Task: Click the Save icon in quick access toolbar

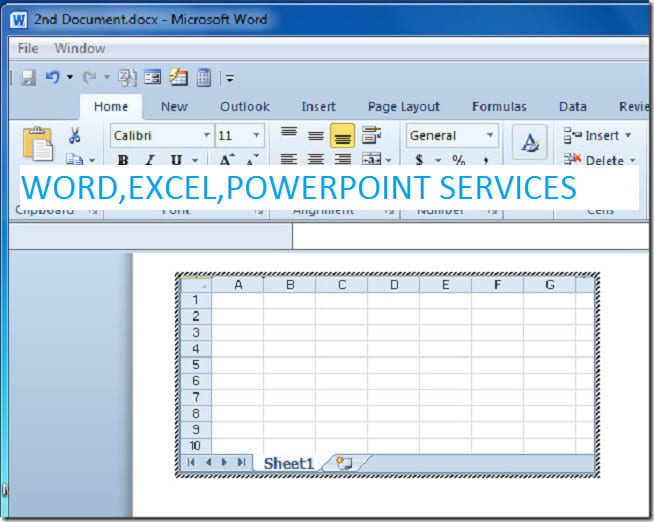Action: point(27,77)
